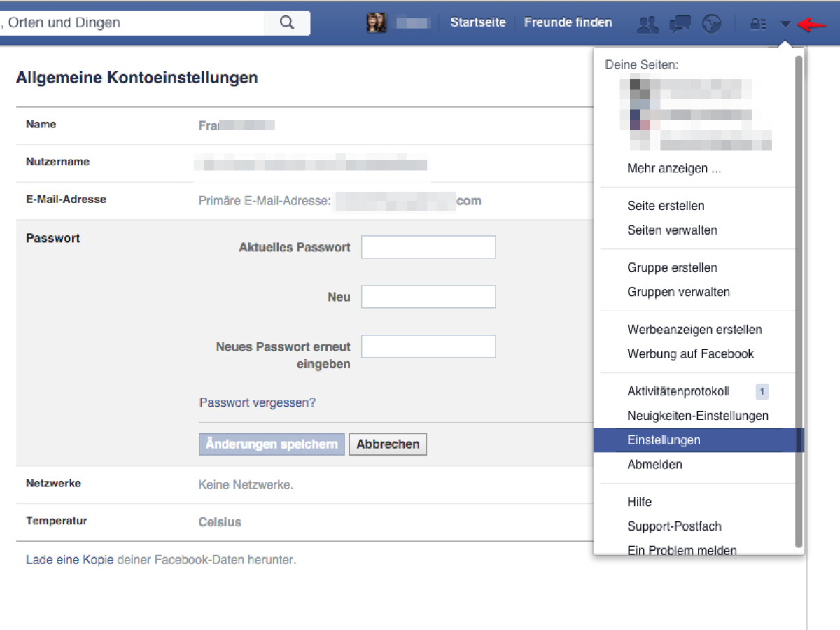Choose Abmelden to log out
This screenshot has height=630, width=840.
click(x=654, y=465)
